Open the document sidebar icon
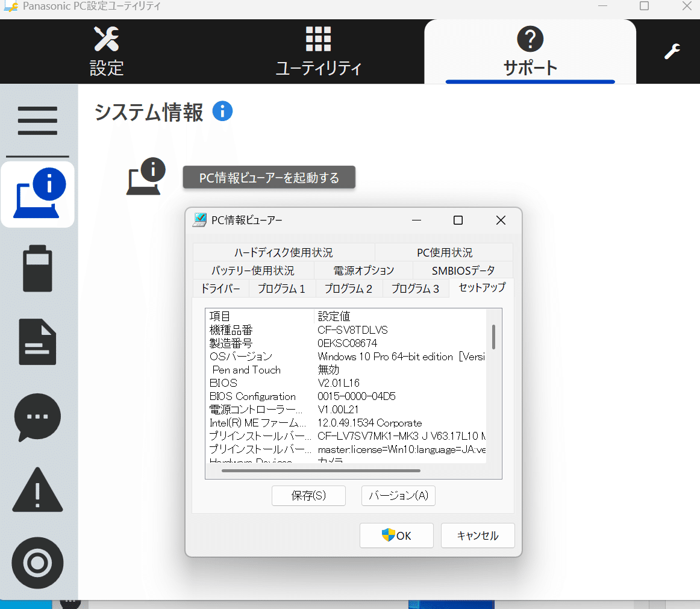 click(37, 342)
